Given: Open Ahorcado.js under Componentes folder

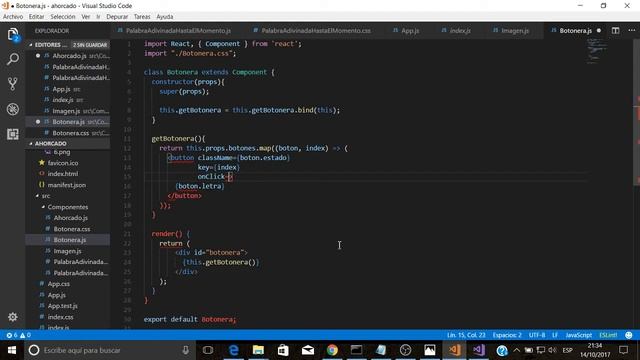Looking at the screenshot, I should pos(70,218).
